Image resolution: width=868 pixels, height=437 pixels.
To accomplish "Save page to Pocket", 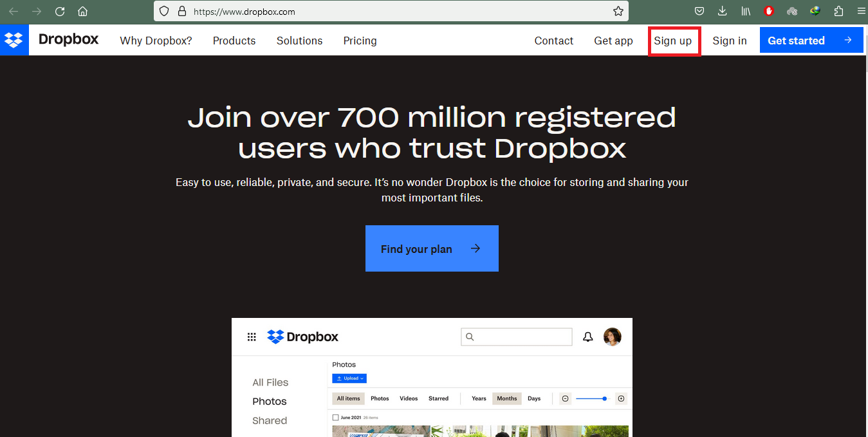I will (x=699, y=11).
